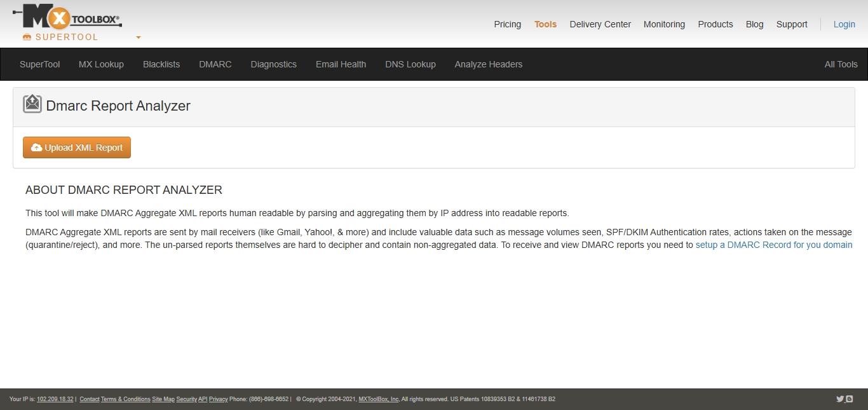The width and height of the screenshot is (868, 410).
Task: Open the Privacy link in the footer
Action: 218,399
